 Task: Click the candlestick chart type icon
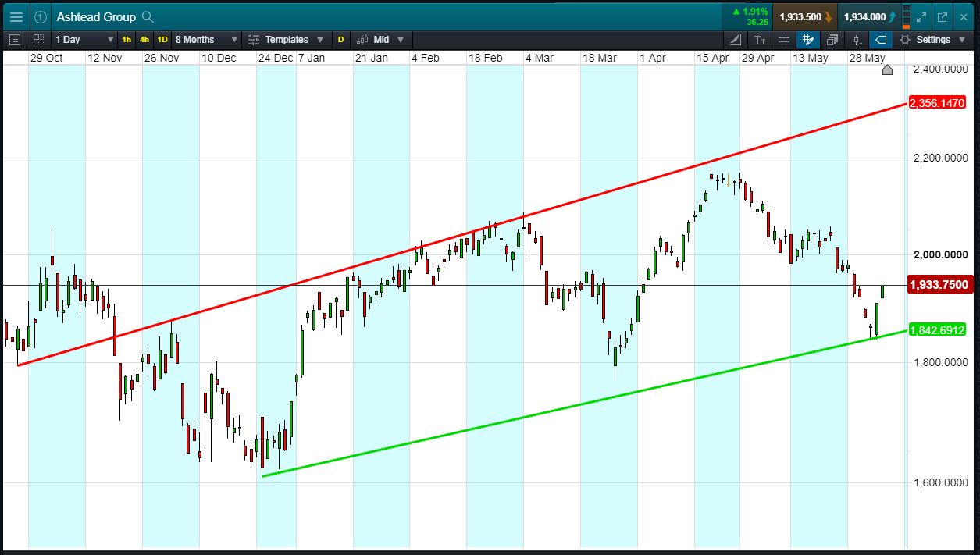[x=362, y=39]
